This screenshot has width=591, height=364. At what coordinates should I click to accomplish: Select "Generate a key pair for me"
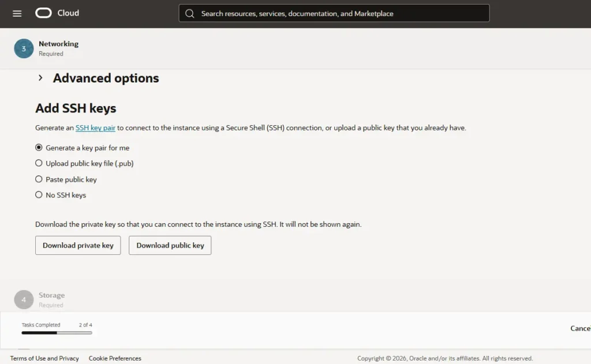click(x=38, y=148)
